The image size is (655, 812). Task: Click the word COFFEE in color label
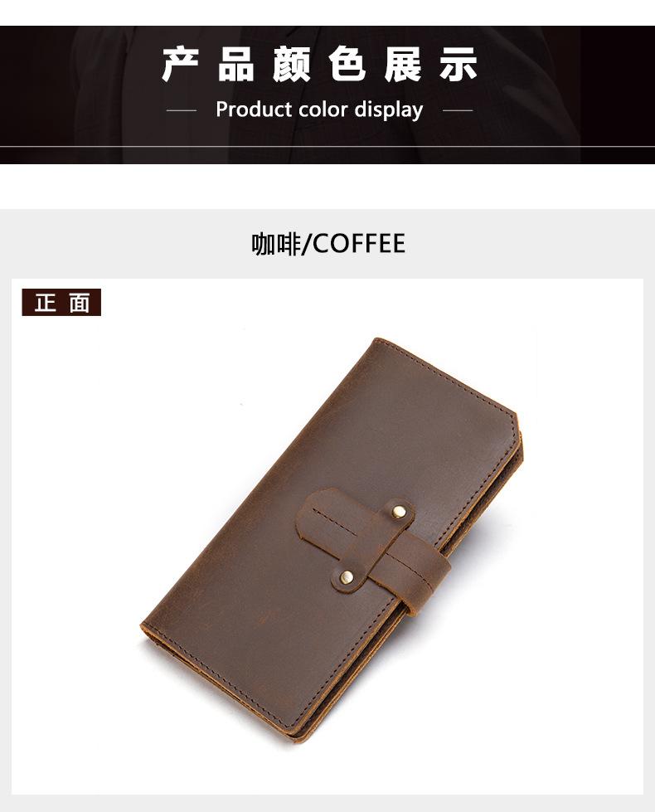359,244
